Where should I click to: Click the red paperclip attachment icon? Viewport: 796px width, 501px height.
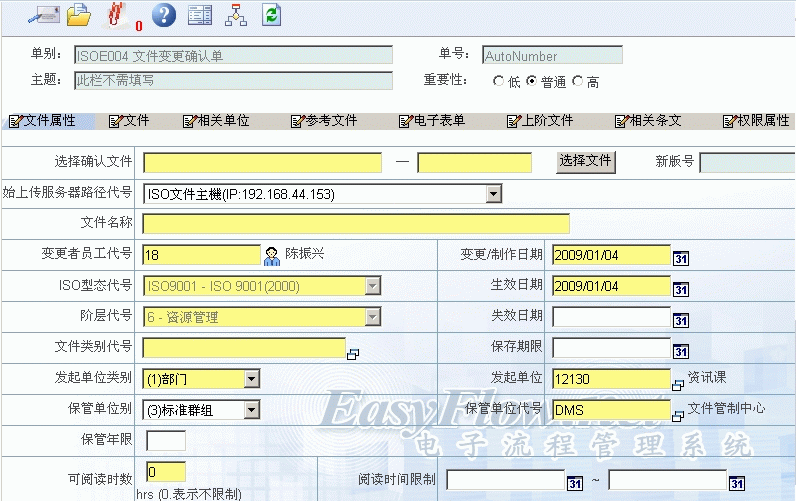(x=116, y=15)
